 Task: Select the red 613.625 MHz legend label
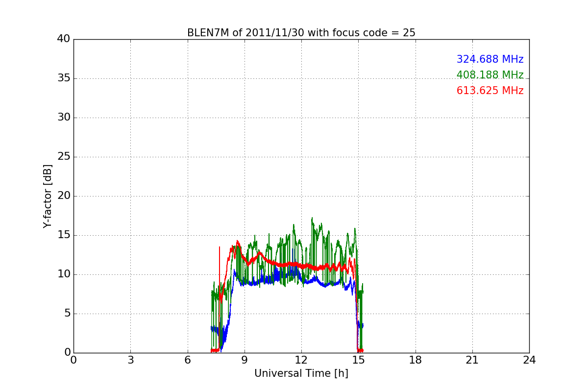tap(490, 91)
